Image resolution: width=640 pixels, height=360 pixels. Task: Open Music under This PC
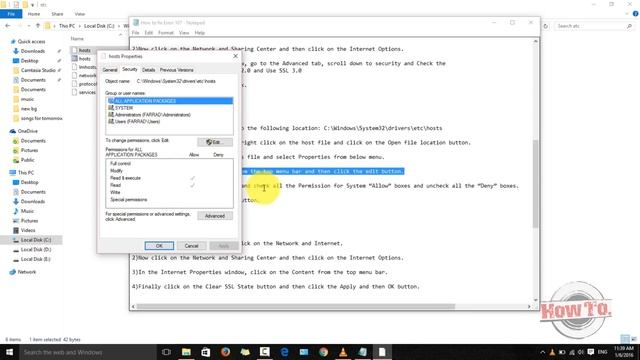coord(27,211)
